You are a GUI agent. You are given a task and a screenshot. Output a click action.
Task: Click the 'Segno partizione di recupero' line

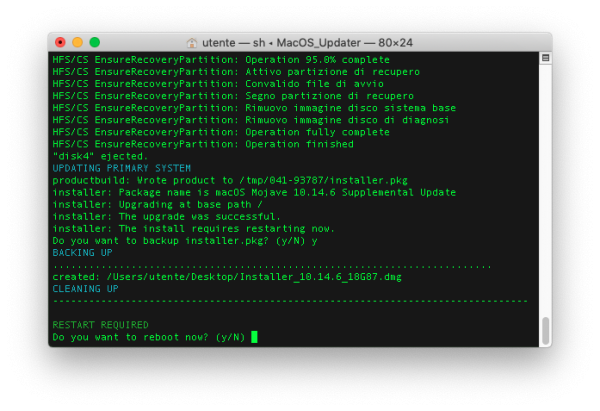tap(233, 96)
